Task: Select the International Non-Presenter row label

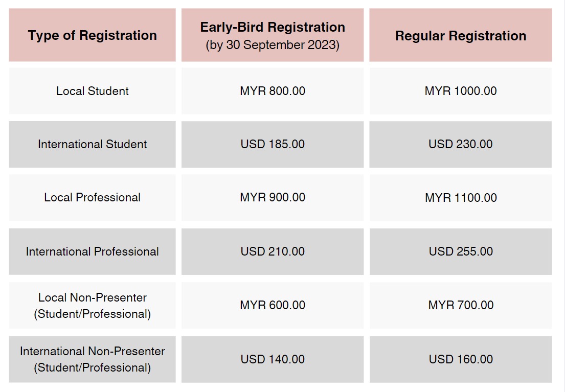Action: 92,359
